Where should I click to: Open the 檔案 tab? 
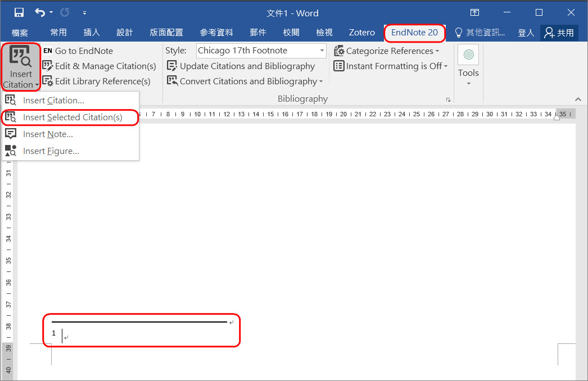pos(20,33)
